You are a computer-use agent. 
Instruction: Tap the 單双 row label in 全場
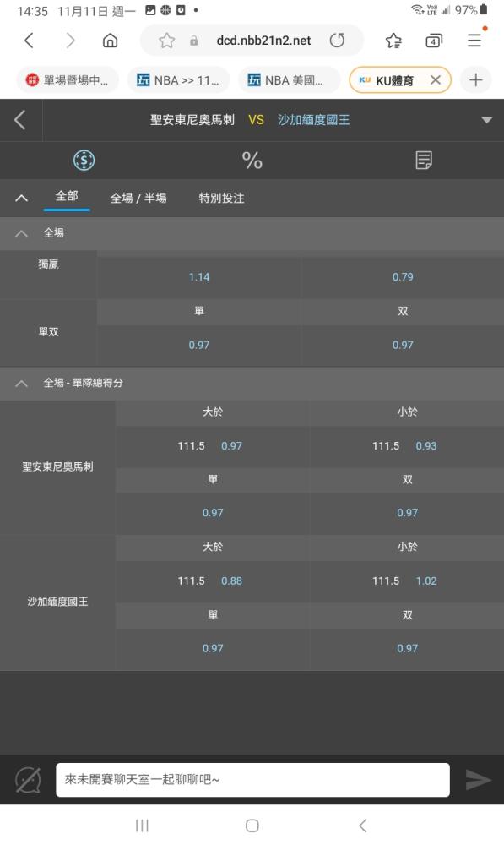pos(48,332)
